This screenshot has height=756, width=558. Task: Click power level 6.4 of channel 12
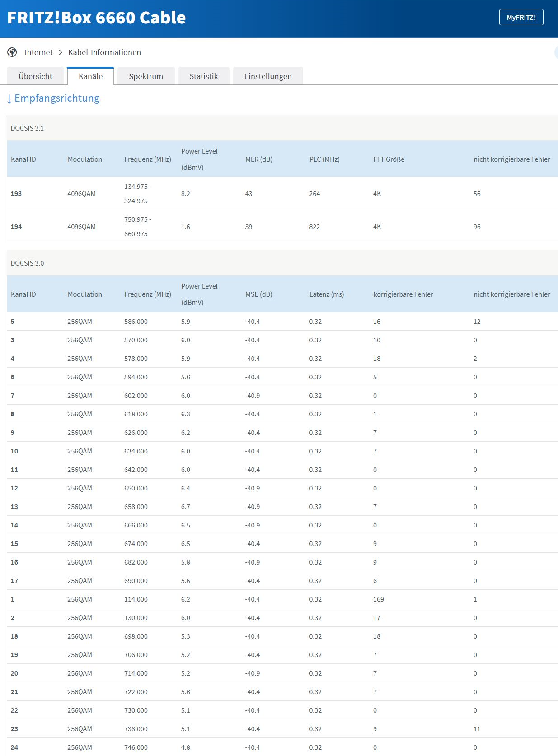point(186,488)
